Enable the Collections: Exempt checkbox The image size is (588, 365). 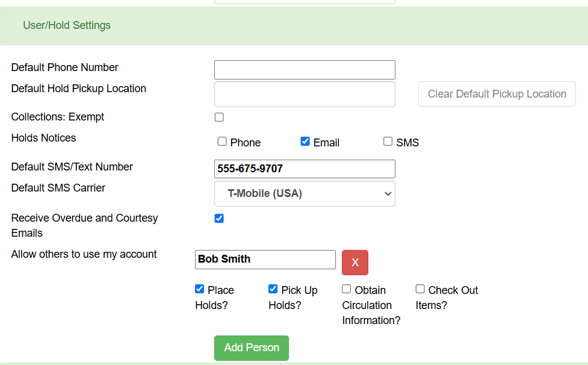click(219, 117)
